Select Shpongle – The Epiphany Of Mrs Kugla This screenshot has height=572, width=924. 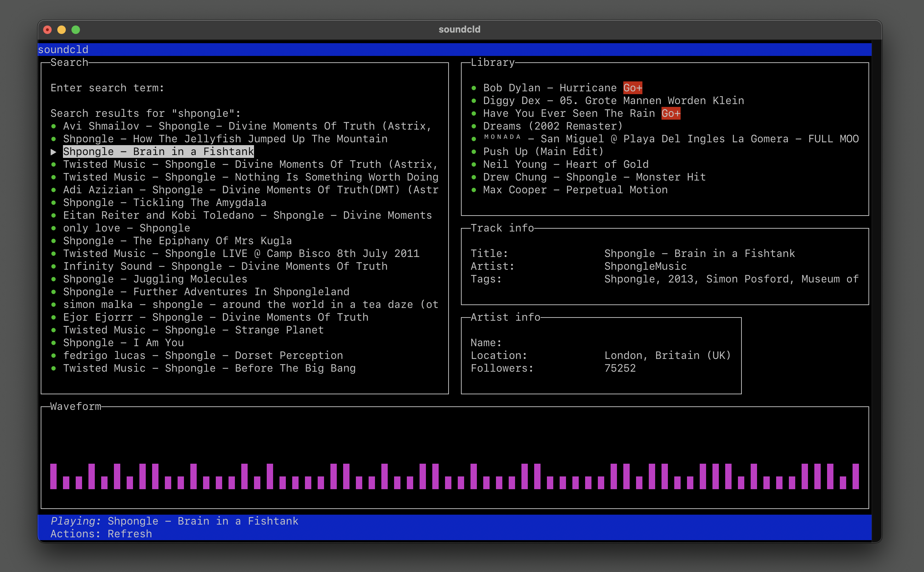tap(177, 241)
